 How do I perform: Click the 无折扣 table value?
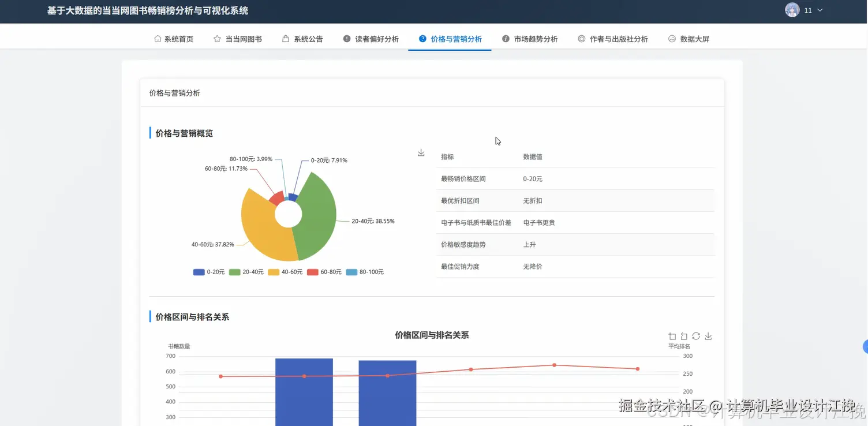pyautogui.click(x=533, y=201)
